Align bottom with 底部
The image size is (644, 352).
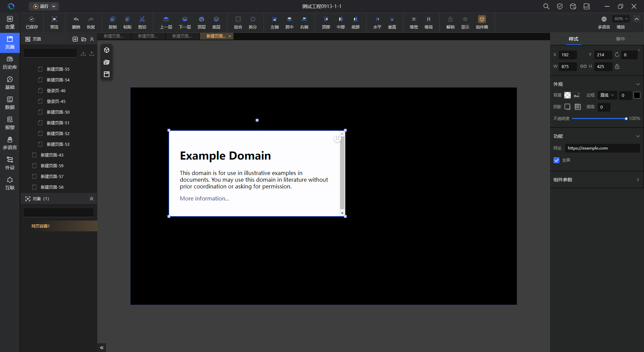(x=356, y=22)
